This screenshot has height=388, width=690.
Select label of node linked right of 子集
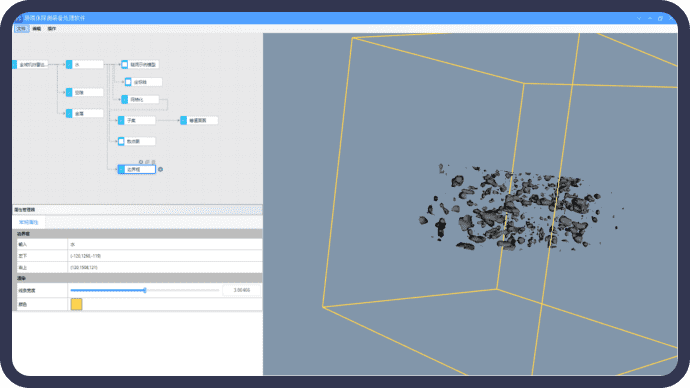click(198, 120)
